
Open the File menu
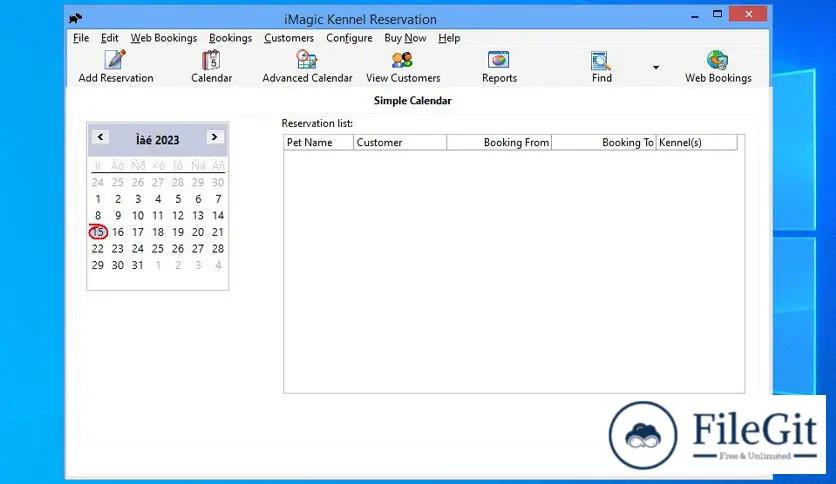(x=81, y=38)
